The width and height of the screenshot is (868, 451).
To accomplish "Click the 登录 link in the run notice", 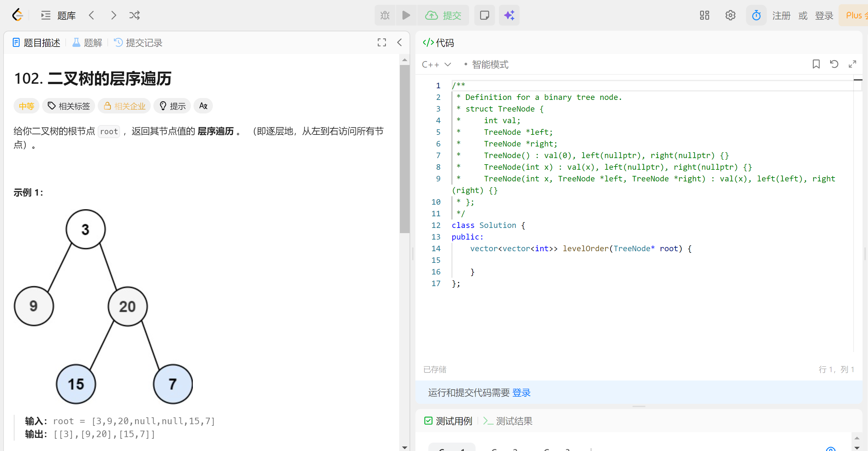I will pyautogui.click(x=521, y=392).
